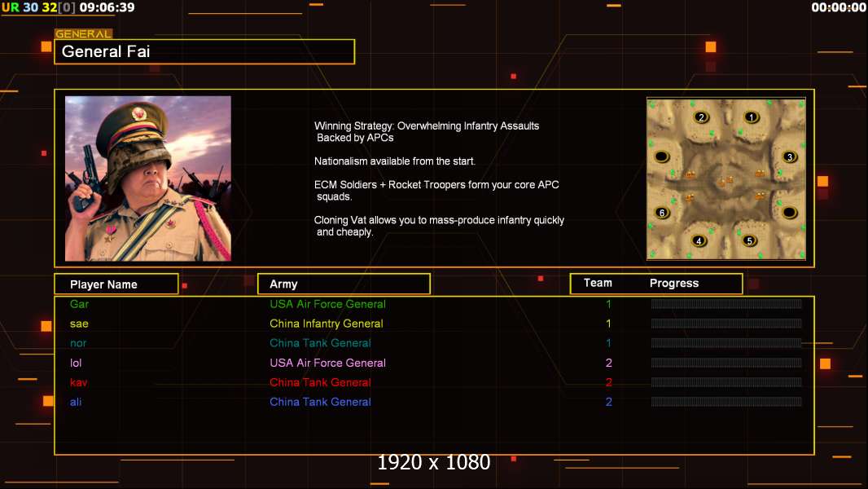Viewport: 868px width, 489px height.
Task: Click the Winning Strategy description text
Action: 427,132
